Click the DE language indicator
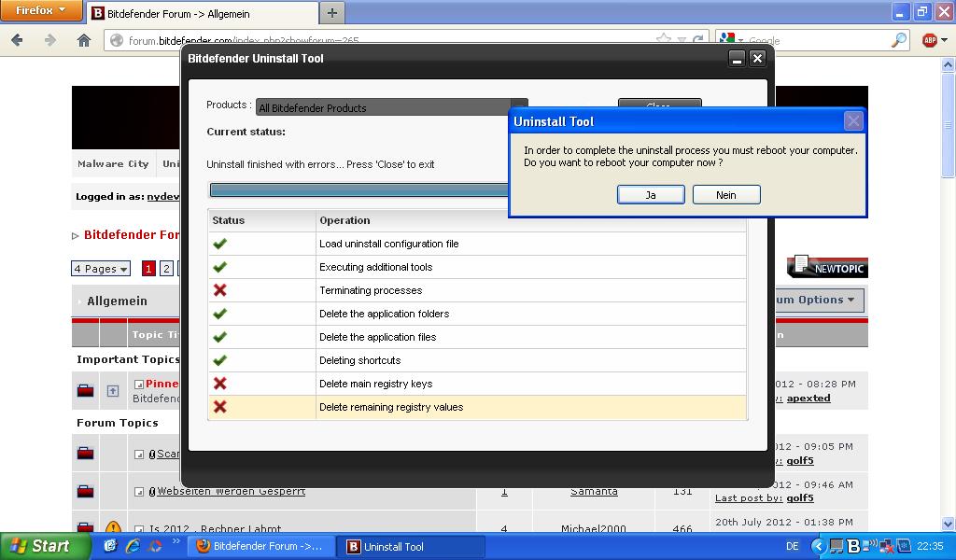Screen dimensions: 956x560 coord(792,547)
